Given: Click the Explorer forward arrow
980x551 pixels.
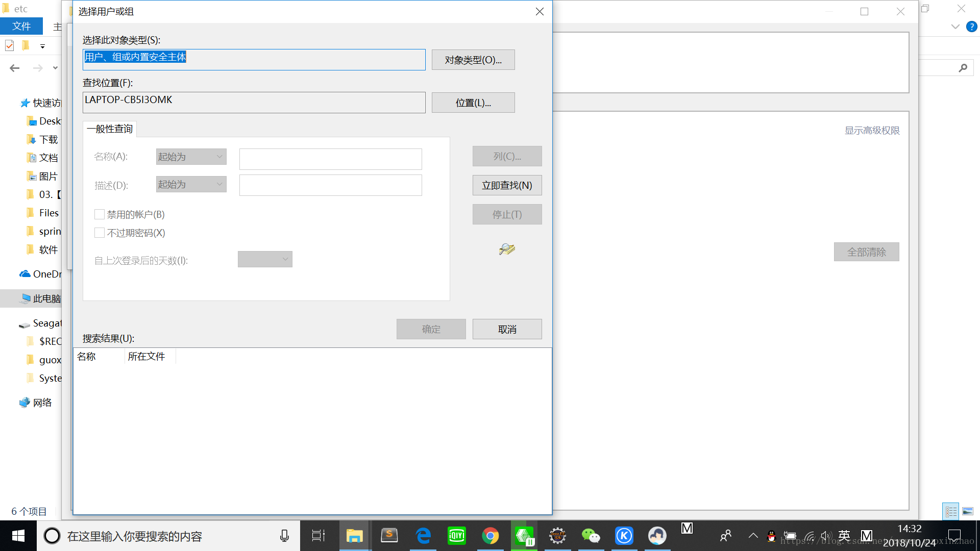Looking at the screenshot, I should pyautogui.click(x=38, y=68).
